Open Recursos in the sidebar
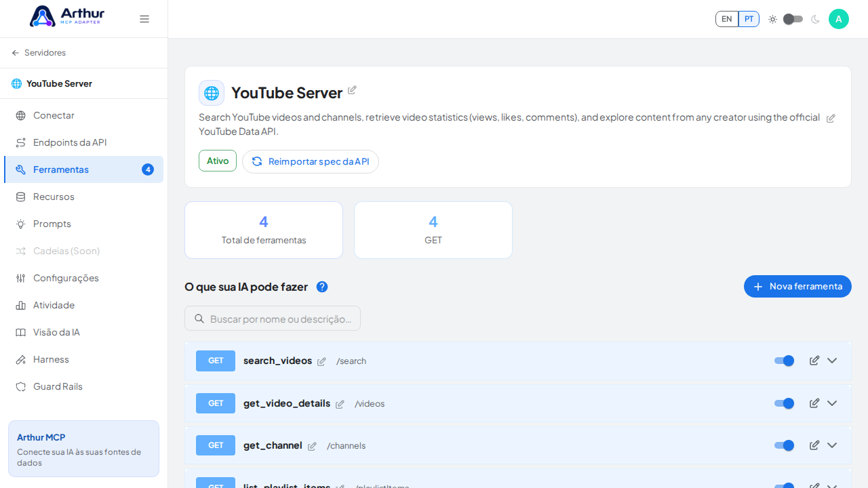The image size is (868, 488). (x=83, y=197)
